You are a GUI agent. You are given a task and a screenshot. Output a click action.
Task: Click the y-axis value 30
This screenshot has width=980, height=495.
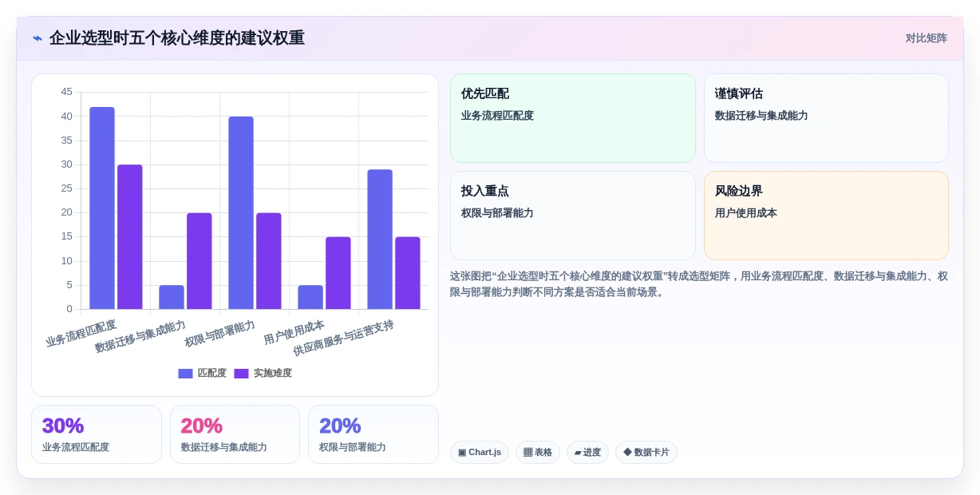[67, 164]
